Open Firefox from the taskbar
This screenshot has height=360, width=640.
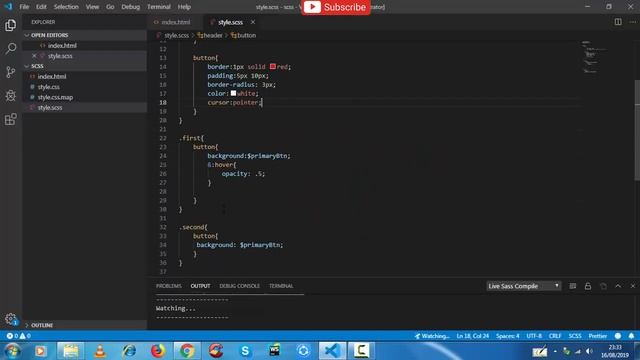(158, 351)
